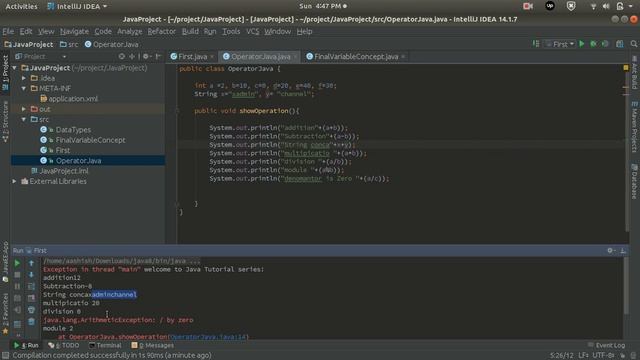Click the screen recording indicator in the system bar
The height and width of the screenshot is (360, 640).
tap(528, 6)
